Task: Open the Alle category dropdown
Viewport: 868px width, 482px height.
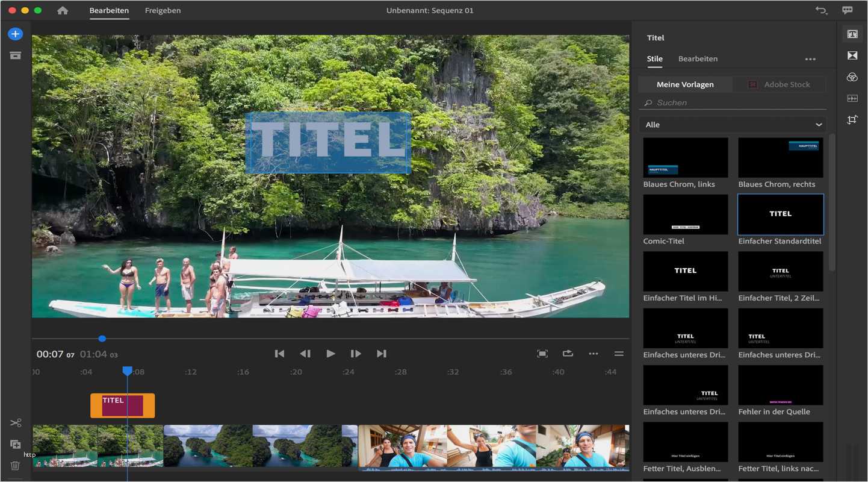Action: (x=733, y=125)
